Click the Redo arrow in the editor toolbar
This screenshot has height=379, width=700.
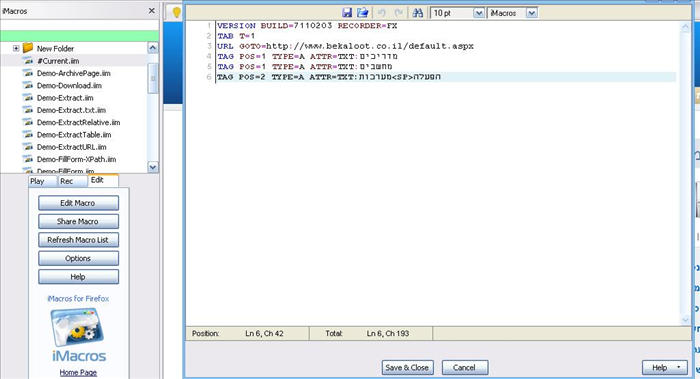pos(399,13)
